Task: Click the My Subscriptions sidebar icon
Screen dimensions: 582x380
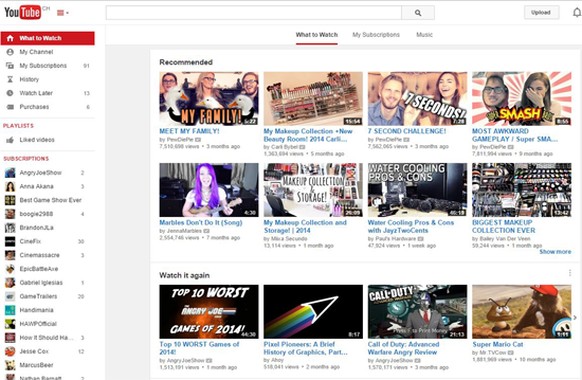Action: coord(10,66)
